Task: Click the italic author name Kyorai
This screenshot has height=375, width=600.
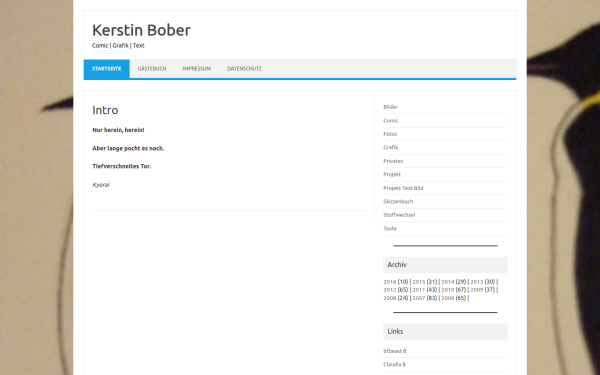Action: (101, 185)
